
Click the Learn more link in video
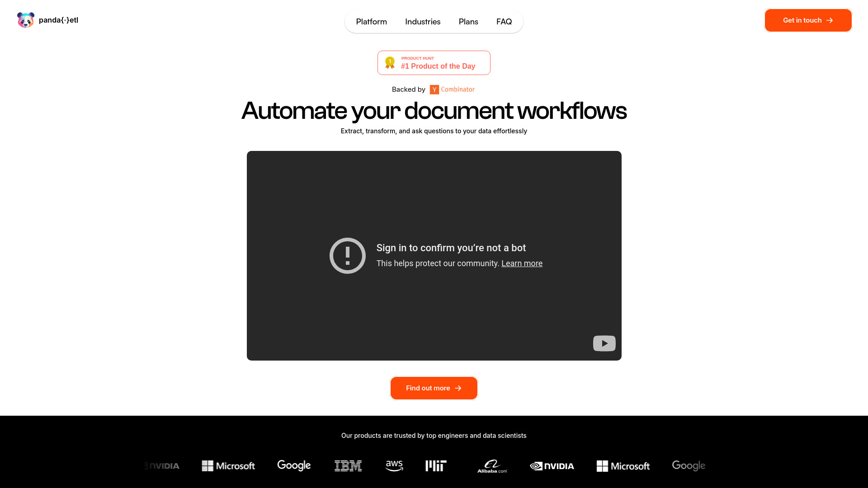(x=522, y=263)
